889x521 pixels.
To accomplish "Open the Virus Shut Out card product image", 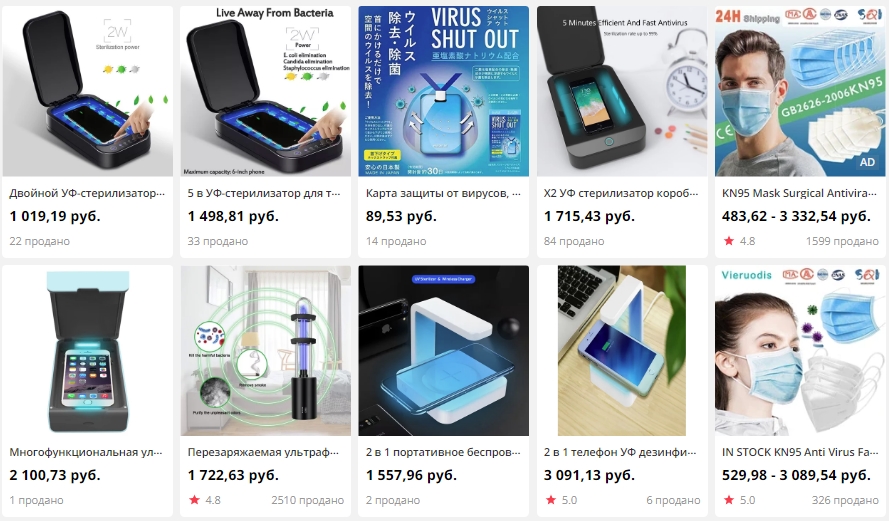I will pyautogui.click(x=443, y=91).
